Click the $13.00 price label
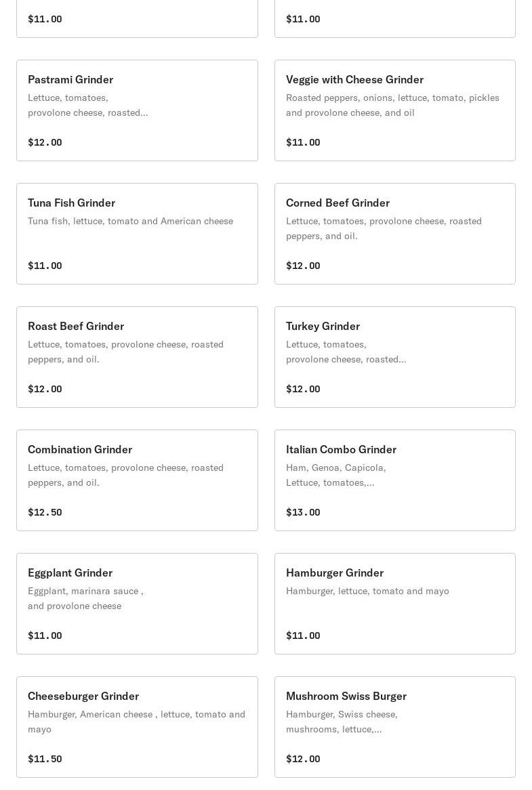 303,512
